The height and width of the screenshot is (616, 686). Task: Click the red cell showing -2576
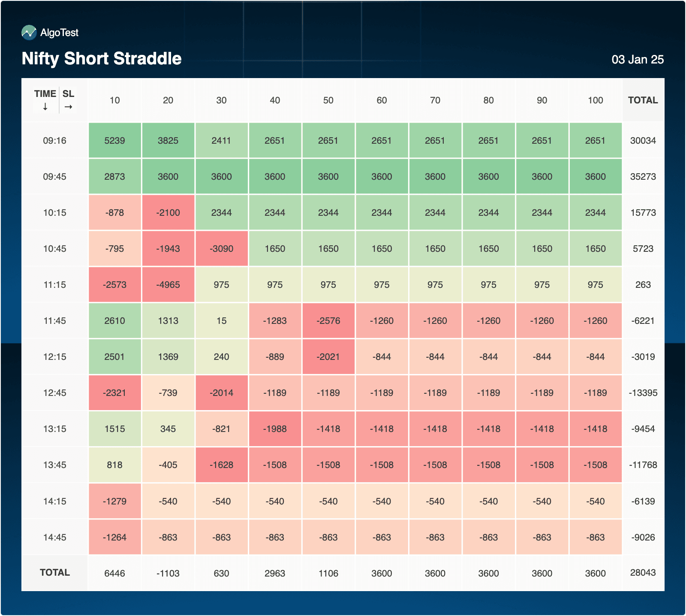328,321
